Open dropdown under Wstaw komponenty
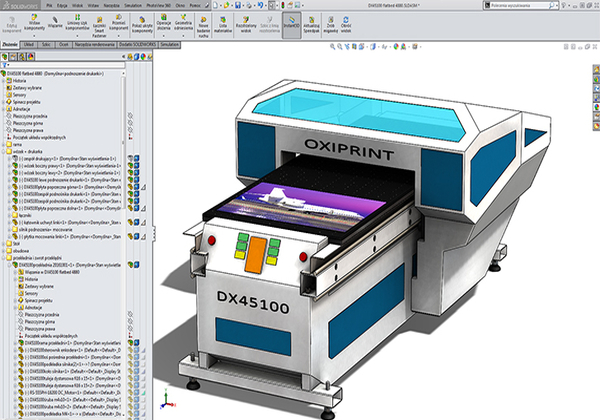The height and width of the screenshot is (420, 600). [34, 36]
